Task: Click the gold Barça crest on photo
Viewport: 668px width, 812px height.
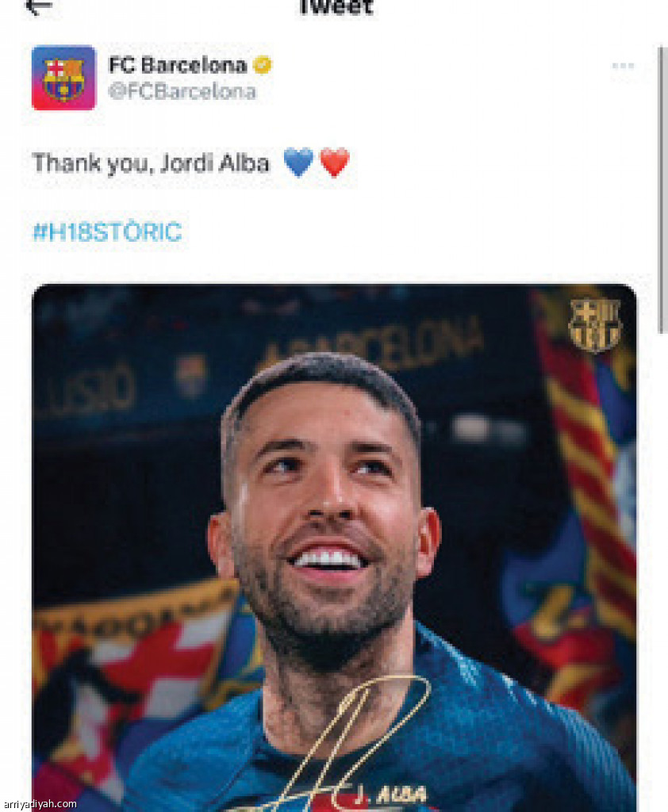Action: tap(595, 324)
